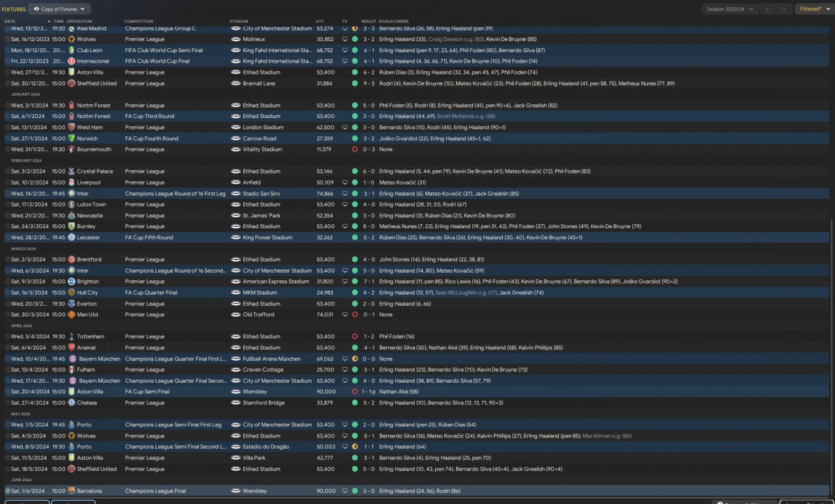Open the Hull City opposition link
The width and height of the screenshot is (835, 504).
click(x=87, y=293)
